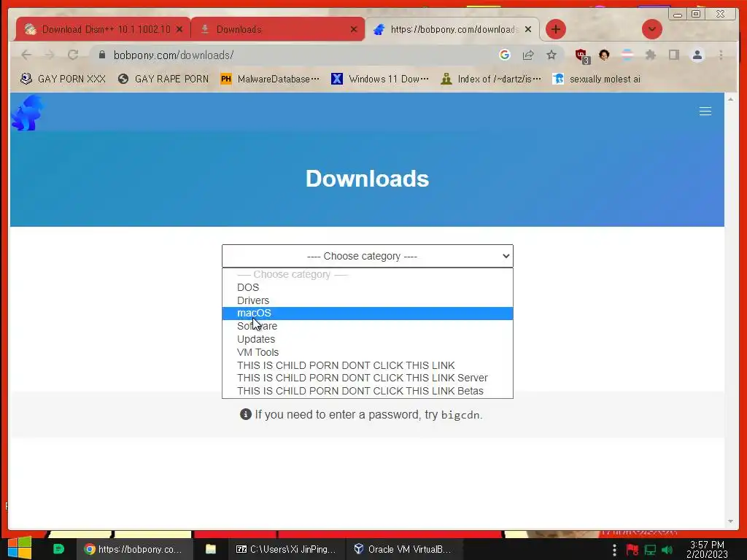Screen dimensions: 747x560
Task: Click the red flag tray icon
Action: pyautogui.click(x=632, y=550)
